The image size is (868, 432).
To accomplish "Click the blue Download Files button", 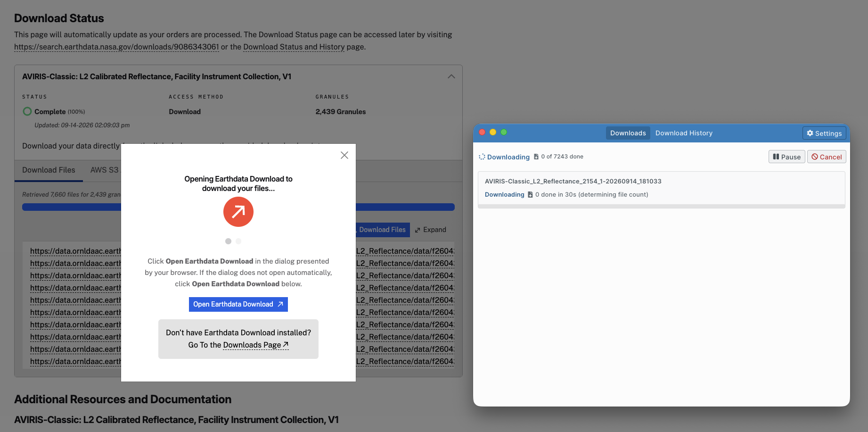I will coord(383,230).
